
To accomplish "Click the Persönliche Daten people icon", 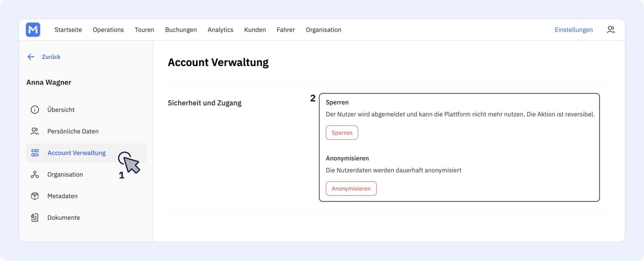I will tap(35, 131).
